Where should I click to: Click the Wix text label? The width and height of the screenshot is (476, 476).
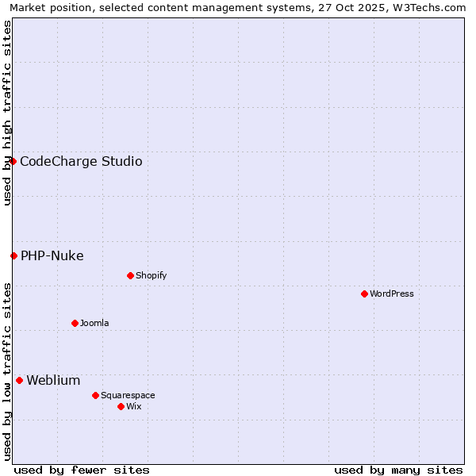(x=133, y=406)
